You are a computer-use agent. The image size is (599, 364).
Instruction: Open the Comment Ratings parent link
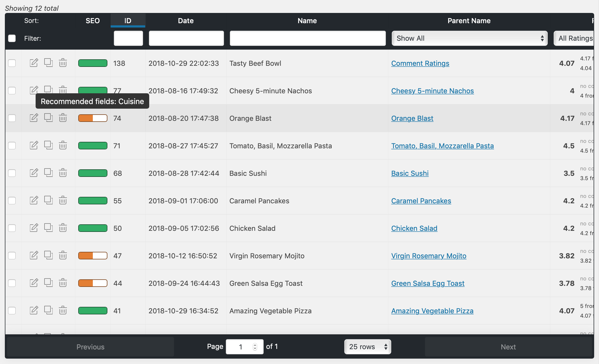[x=420, y=63]
